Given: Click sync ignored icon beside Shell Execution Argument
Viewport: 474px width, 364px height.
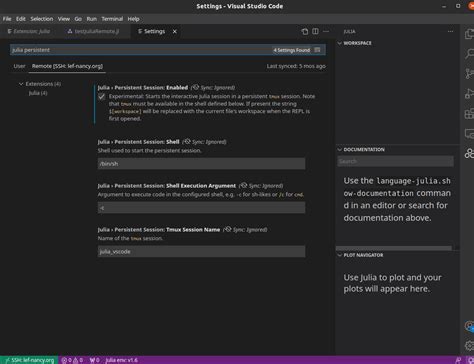Looking at the screenshot, I should tap(243, 186).
